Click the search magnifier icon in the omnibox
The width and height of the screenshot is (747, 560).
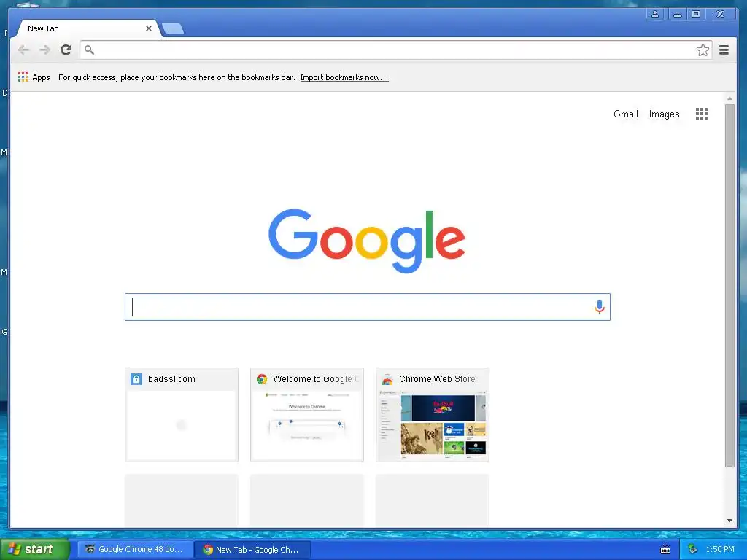pyautogui.click(x=89, y=50)
